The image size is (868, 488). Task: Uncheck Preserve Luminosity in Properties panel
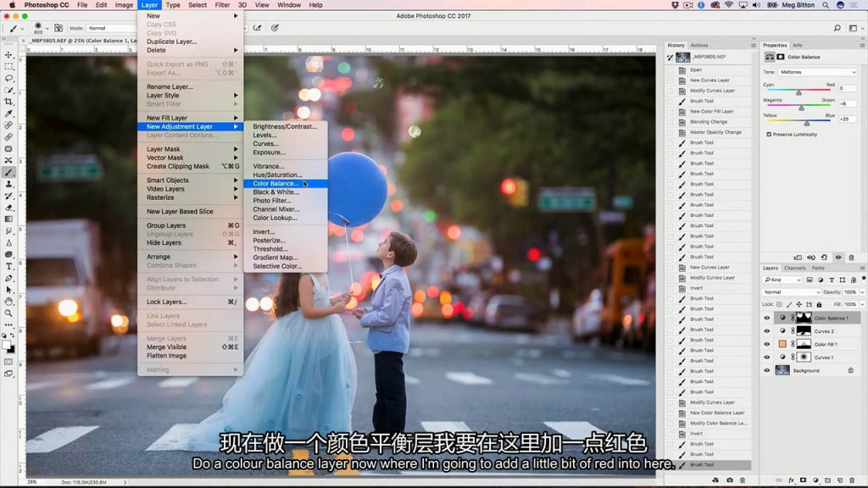(769, 134)
